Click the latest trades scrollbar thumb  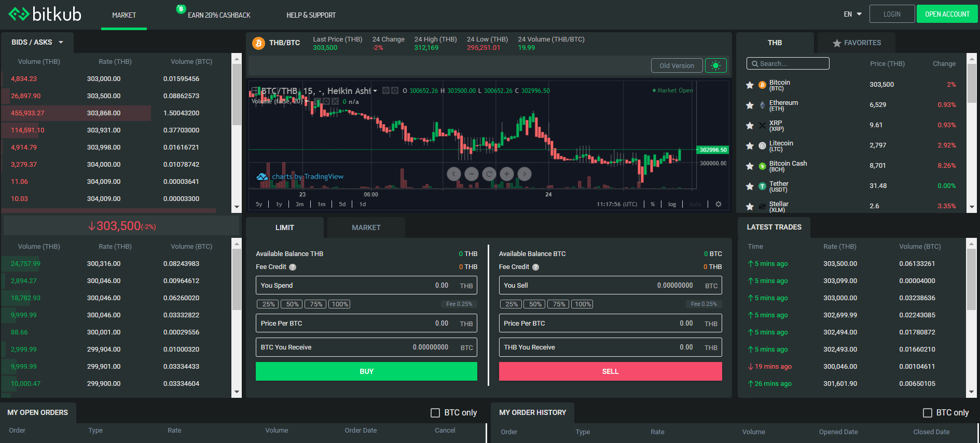972,279
